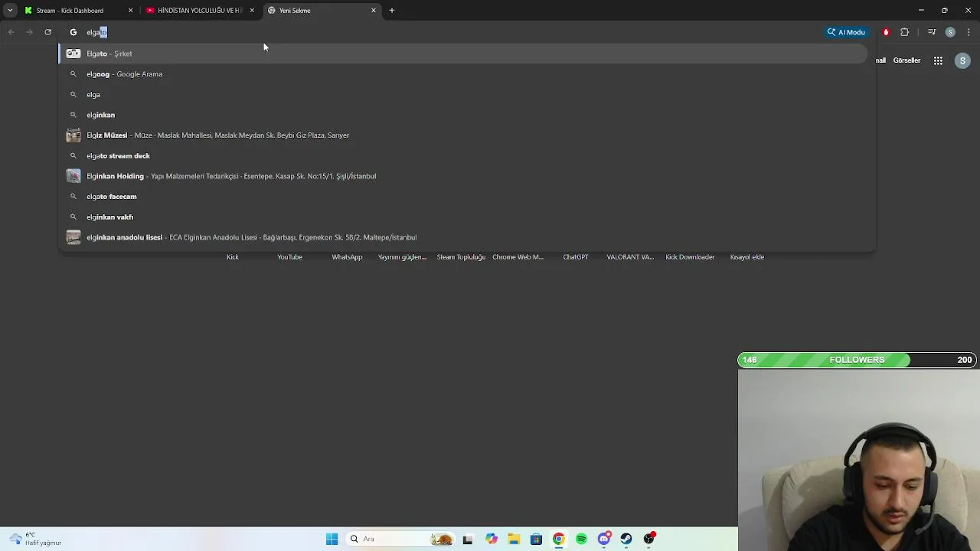Image resolution: width=980 pixels, height=551 pixels.
Task: Open the weather widget showing Hafif yağmur
Action: (34, 539)
